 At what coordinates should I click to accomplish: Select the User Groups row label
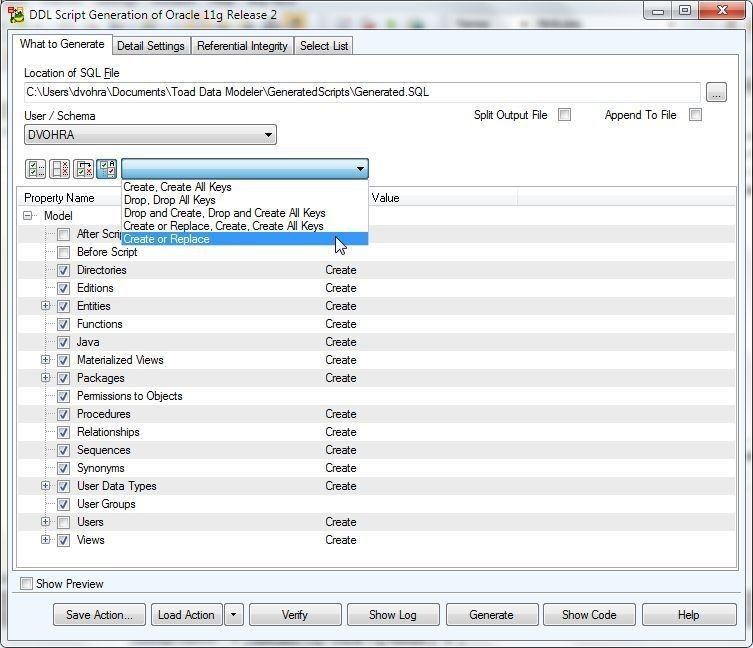click(x=106, y=504)
